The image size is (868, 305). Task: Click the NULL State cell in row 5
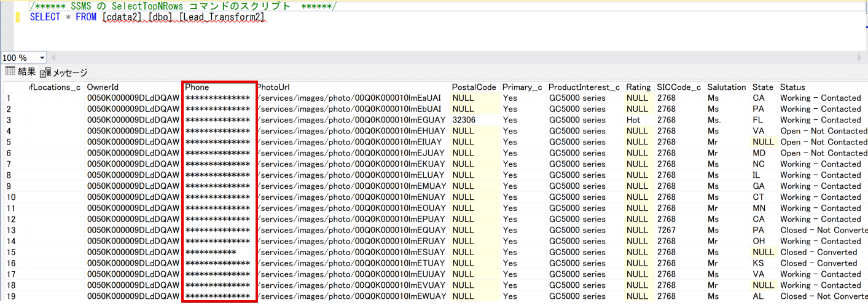(764, 142)
